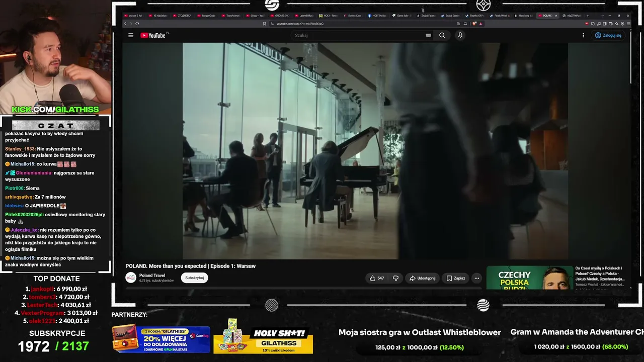This screenshot has width=644, height=362.
Task: Open a new browser tab
Action: click(x=587, y=16)
